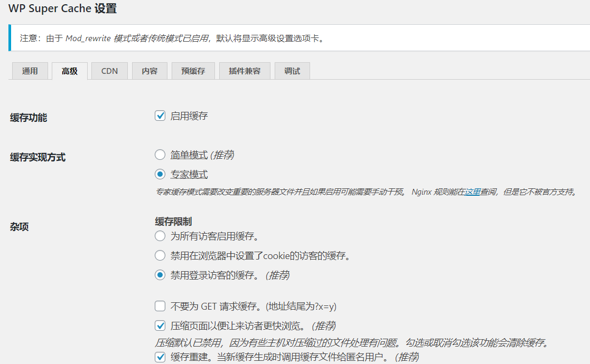Click the WP Super Cache 设置 page title

pos(62,9)
